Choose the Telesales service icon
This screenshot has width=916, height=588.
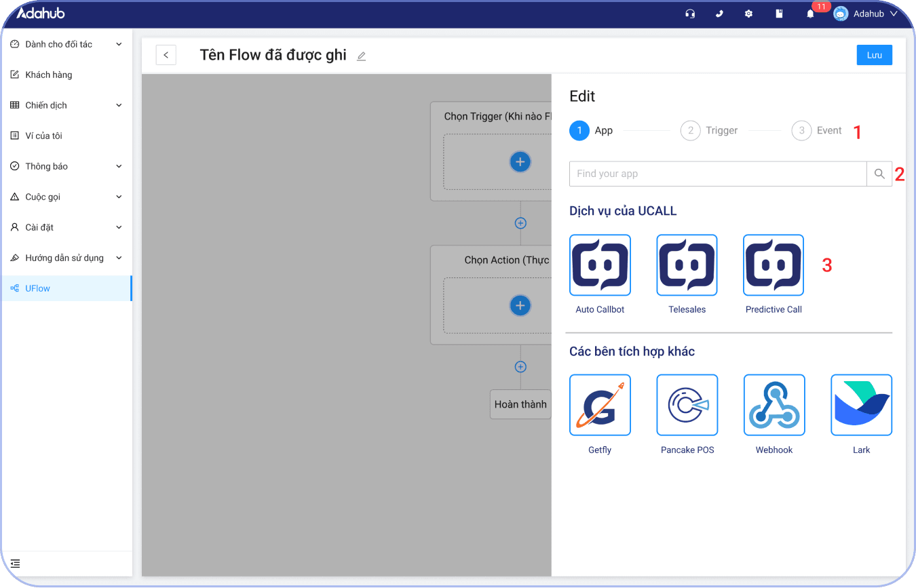pos(687,264)
